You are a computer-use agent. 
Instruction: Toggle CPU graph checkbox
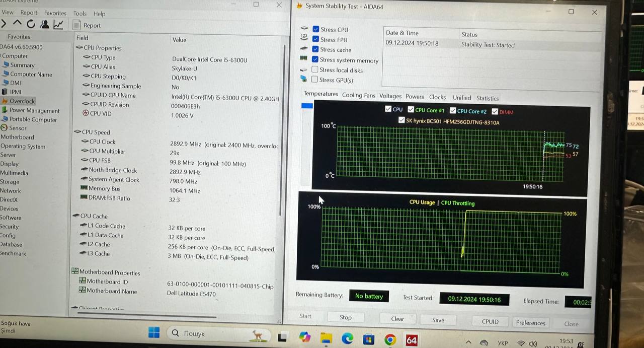388,109
